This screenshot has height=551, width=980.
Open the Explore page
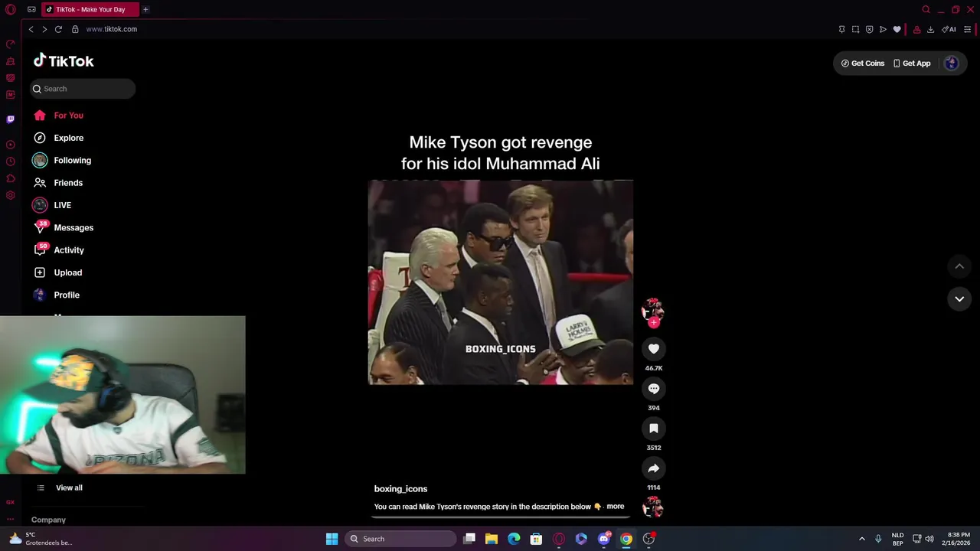click(60, 138)
